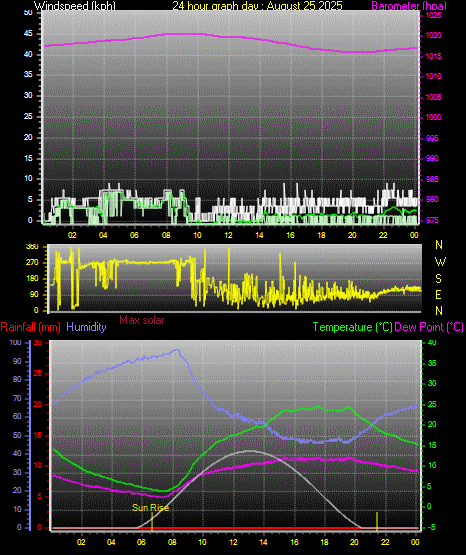The image size is (466, 555).
Task: Click the 180 value on the wind direction axis
Action: click(x=32, y=279)
